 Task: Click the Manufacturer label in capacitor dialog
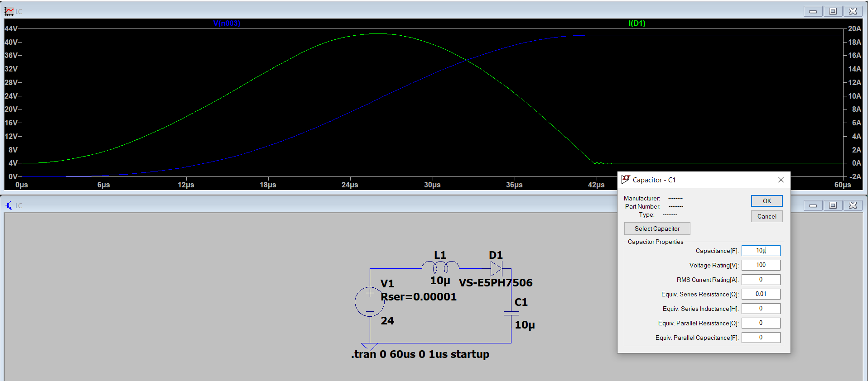[641, 198]
